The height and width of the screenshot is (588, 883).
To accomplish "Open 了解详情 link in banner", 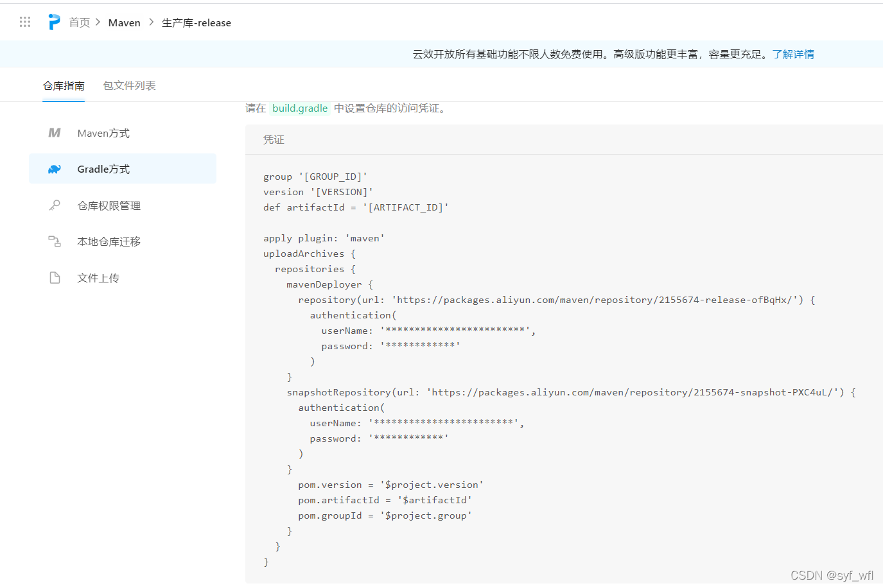I will (x=793, y=55).
